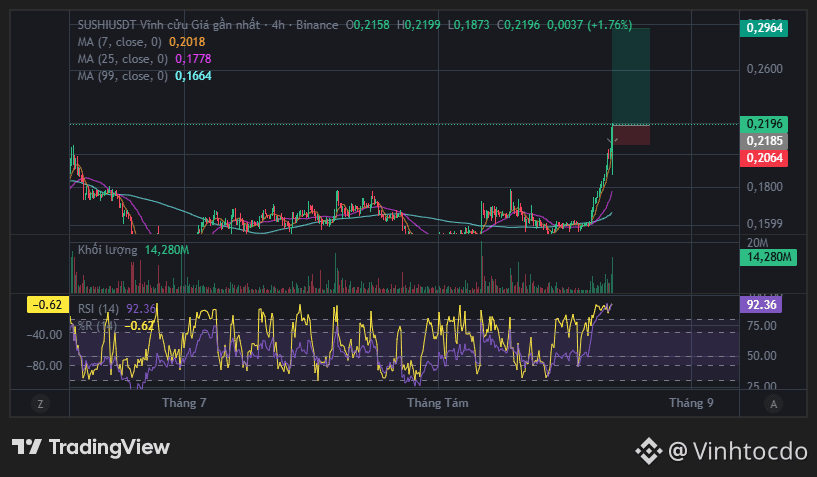Click the Tháng 9 time axis label
The image size is (817, 477).
tap(691, 403)
